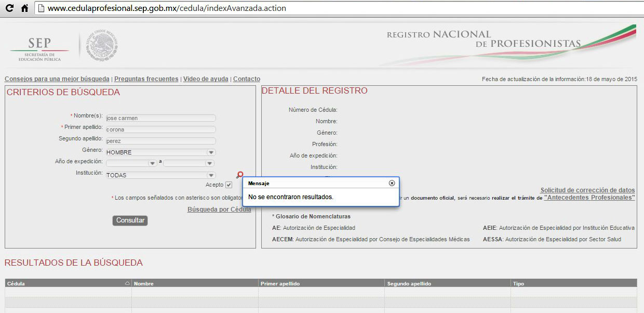Click the SEP logo

[x=39, y=48]
